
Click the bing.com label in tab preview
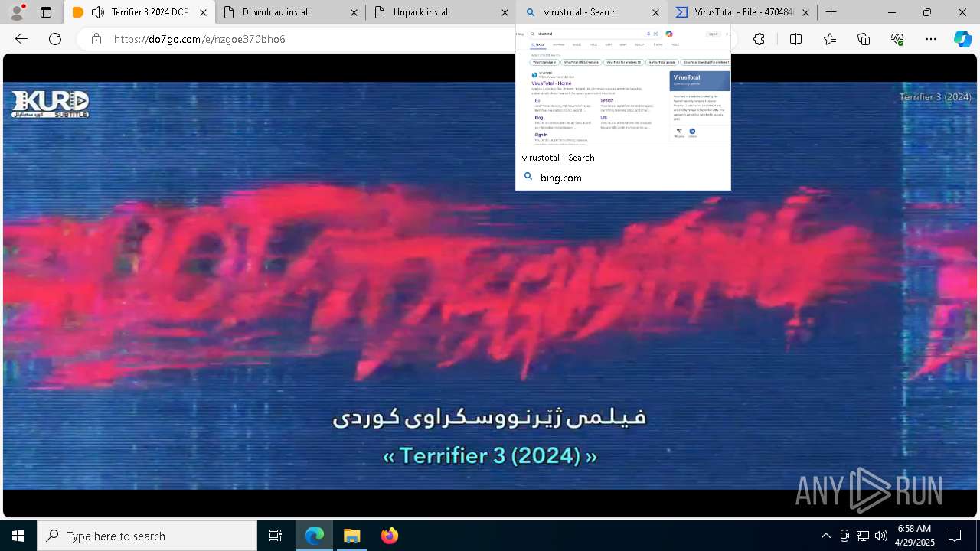click(x=561, y=178)
